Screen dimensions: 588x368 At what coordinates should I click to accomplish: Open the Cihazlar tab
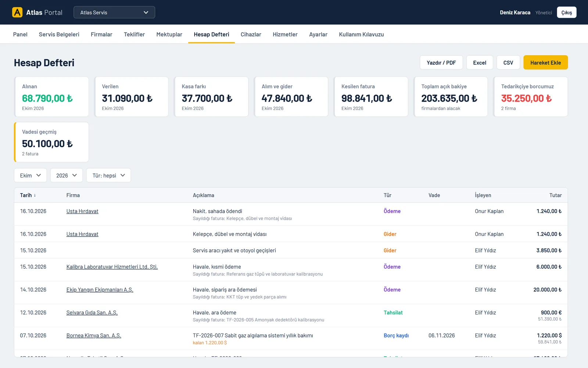coord(251,34)
